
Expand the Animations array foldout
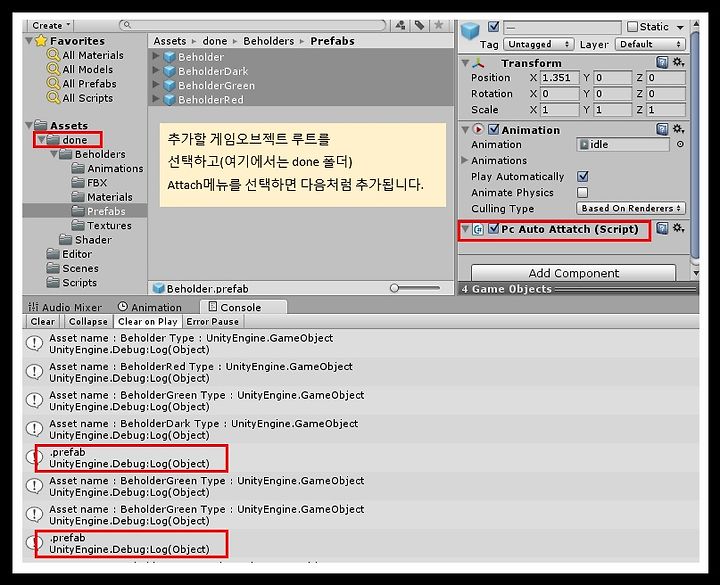point(464,160)
